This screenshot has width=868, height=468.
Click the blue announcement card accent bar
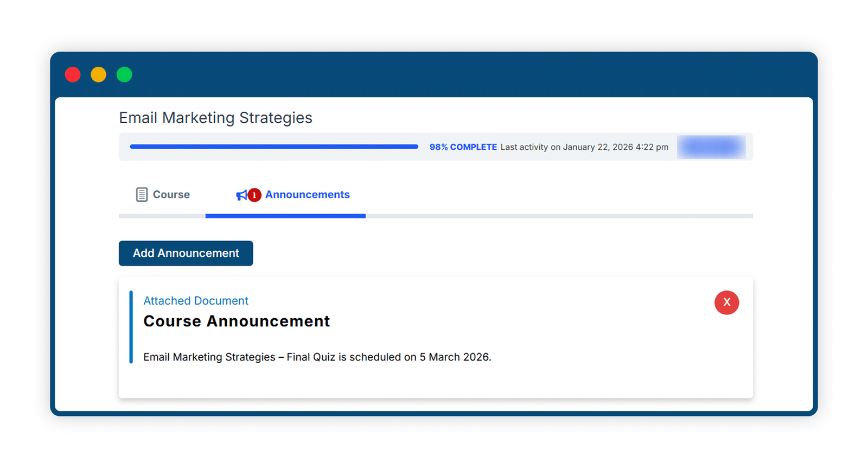point(131,327)
